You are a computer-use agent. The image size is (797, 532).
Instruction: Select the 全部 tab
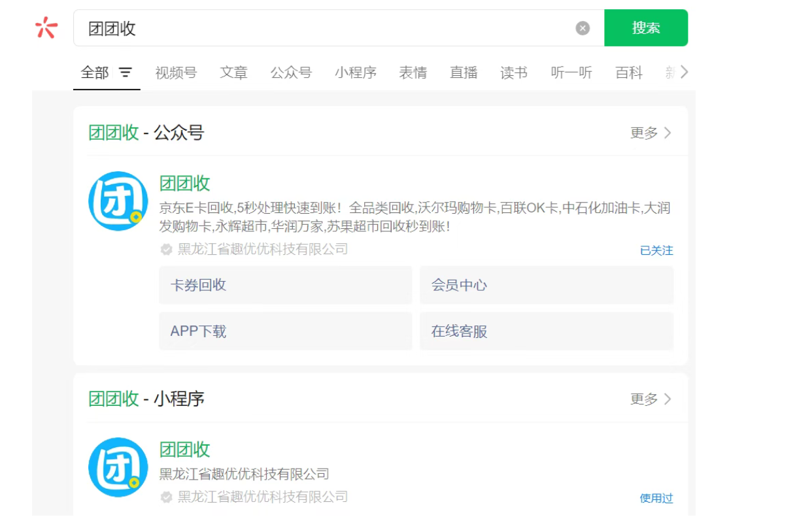(x=95, y=73)
